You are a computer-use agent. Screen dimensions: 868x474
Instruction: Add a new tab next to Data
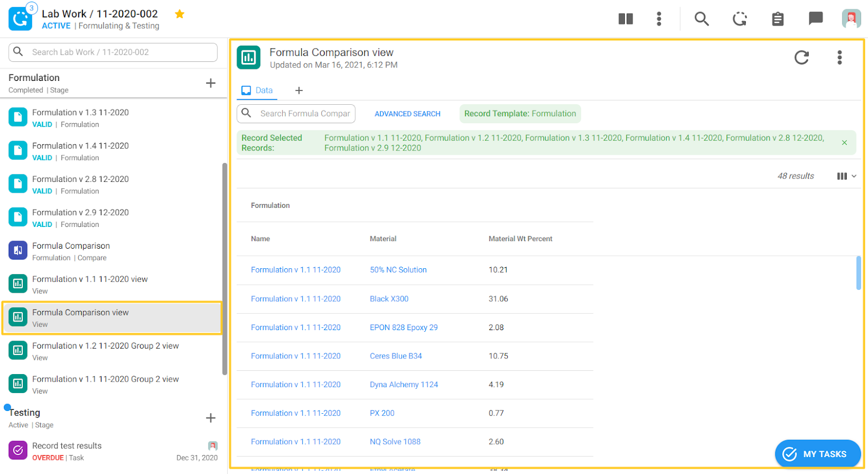click(298, 91)
